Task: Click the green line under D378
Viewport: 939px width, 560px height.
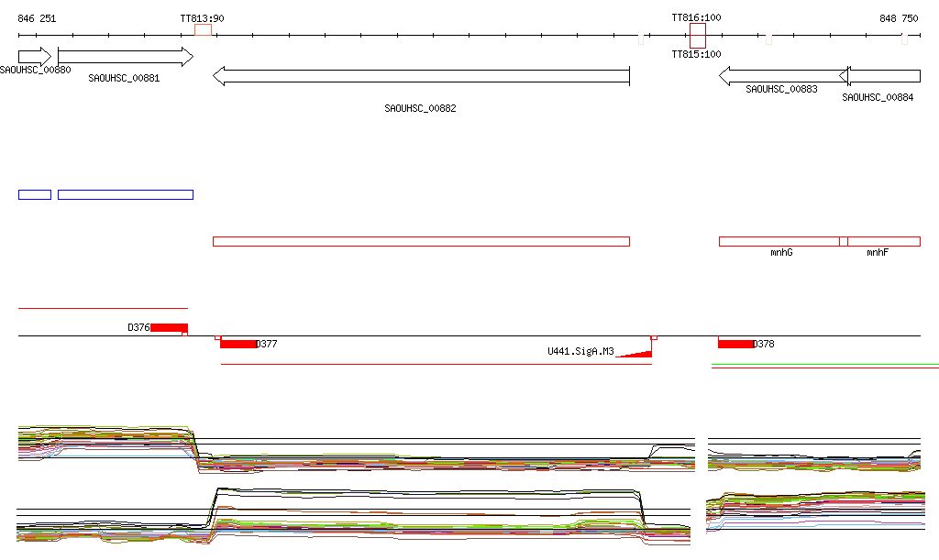Action: point(825,364)
